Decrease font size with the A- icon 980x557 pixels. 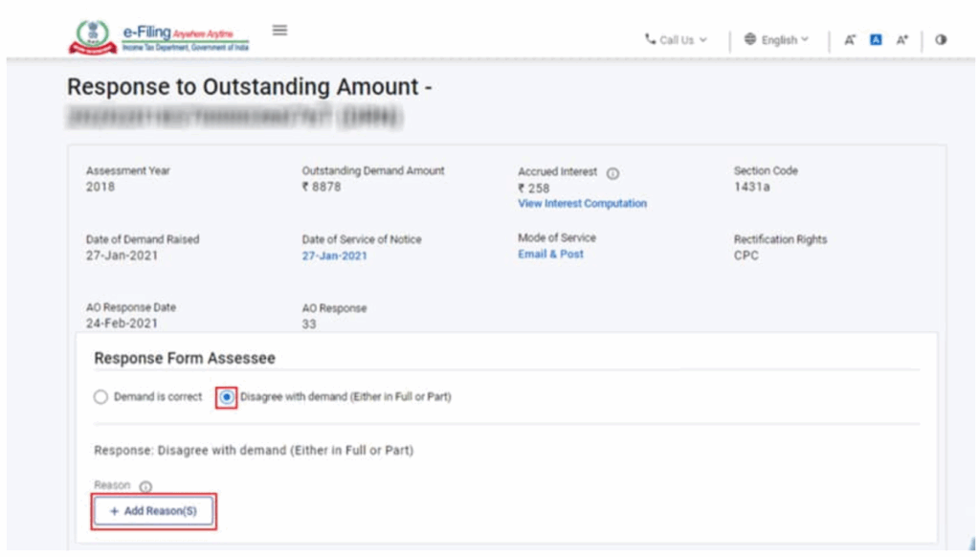849,40
